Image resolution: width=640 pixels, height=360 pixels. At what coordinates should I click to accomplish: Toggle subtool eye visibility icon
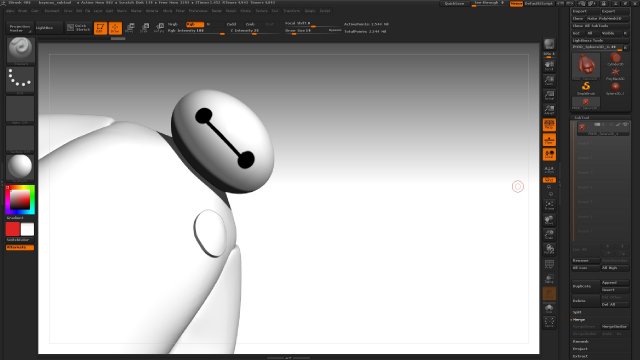point(625,124)
